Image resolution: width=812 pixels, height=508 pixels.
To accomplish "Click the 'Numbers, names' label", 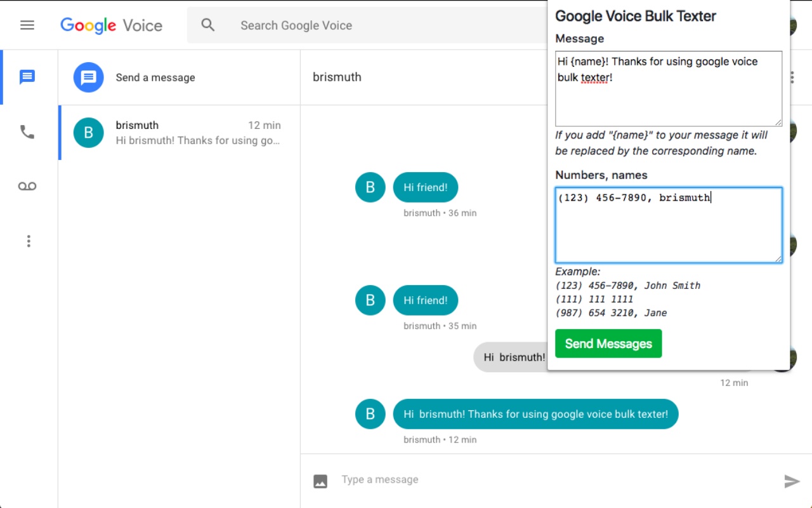I will [x=601, y=175].
